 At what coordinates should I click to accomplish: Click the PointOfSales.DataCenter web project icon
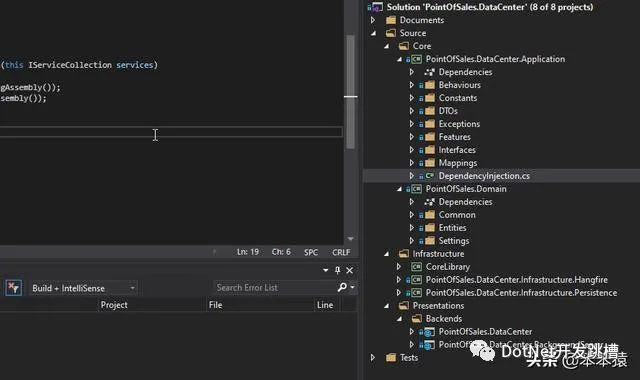click(x=429, y=332)
